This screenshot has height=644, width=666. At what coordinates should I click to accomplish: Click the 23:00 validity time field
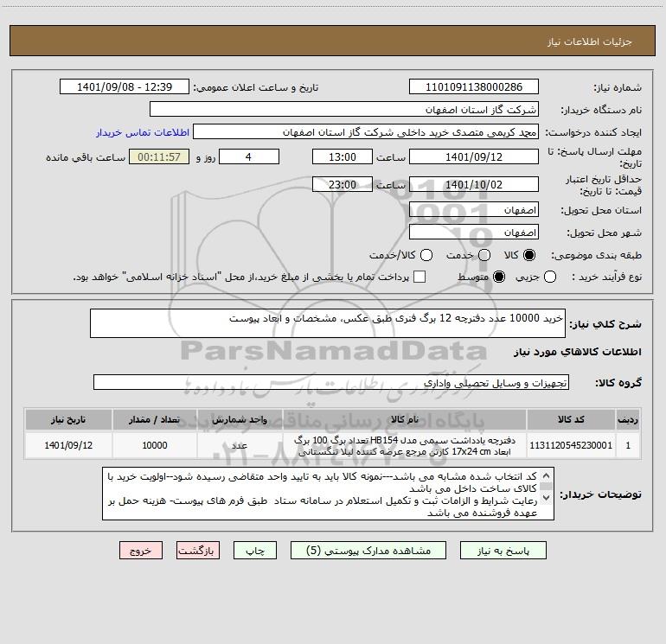(343, 184)
